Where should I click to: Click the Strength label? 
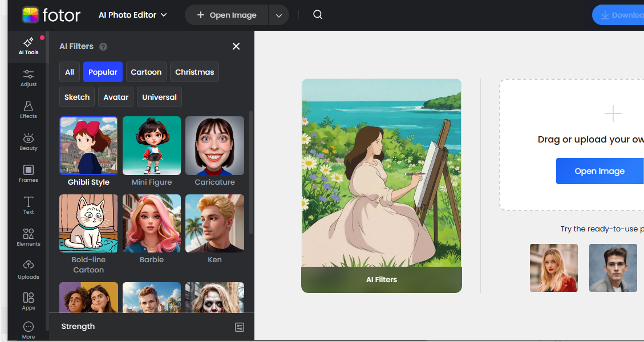(78, 327)
